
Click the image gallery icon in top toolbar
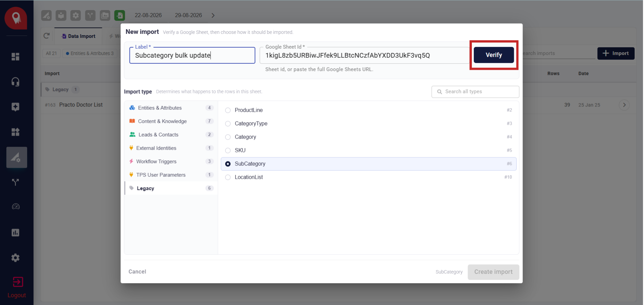click(x=105, y=15)
